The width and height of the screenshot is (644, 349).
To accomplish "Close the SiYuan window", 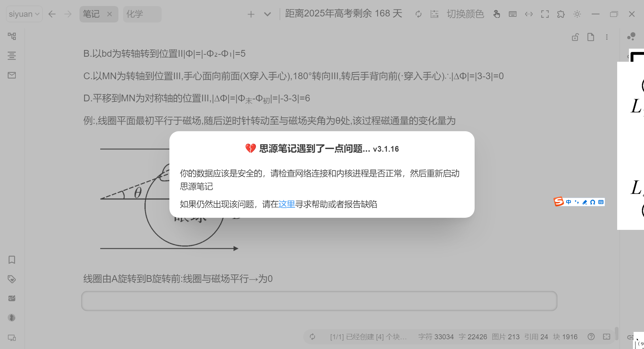I will click(x=632, y=14).
